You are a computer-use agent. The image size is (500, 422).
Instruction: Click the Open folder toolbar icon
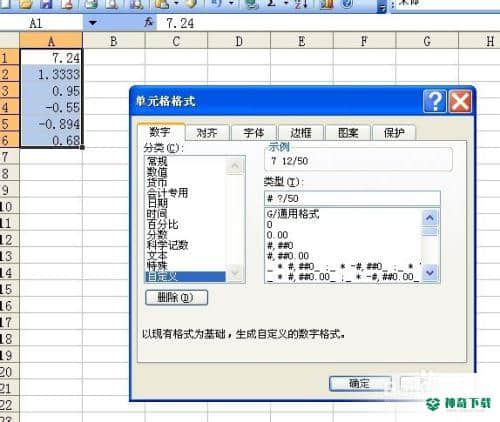[26, 4]
